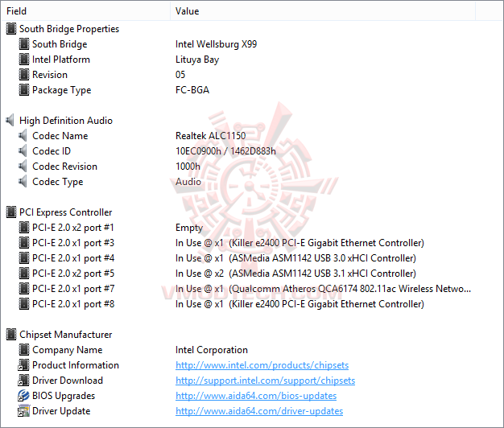Click the chip icon next to Intel Platform
Image resolution: width=504 pixels, height=428 pixels.
(x=24, y=60)
